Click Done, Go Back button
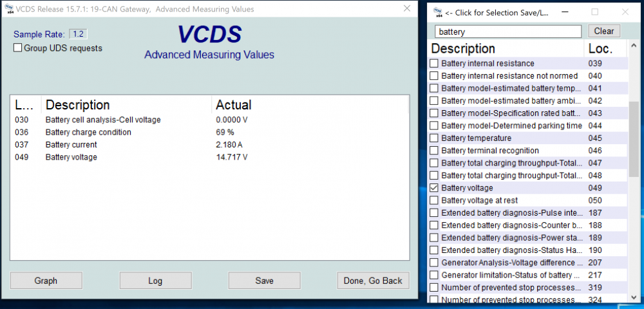This screenshot has height=309, width=644. (x=373, y=281)
